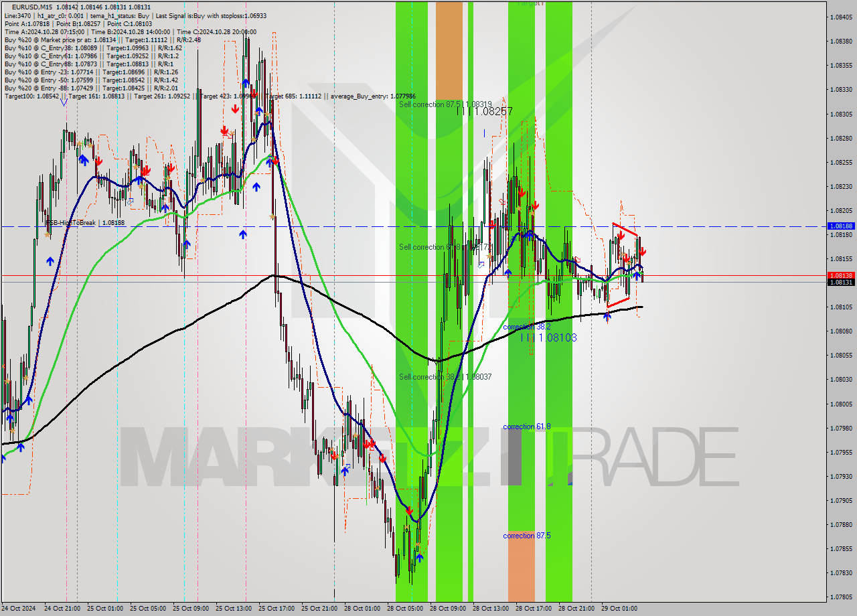This screenshot has width=857, height=616.
Task: Click the 'Sell correction 87.5 | 1.08319' label
Action: 445,104
